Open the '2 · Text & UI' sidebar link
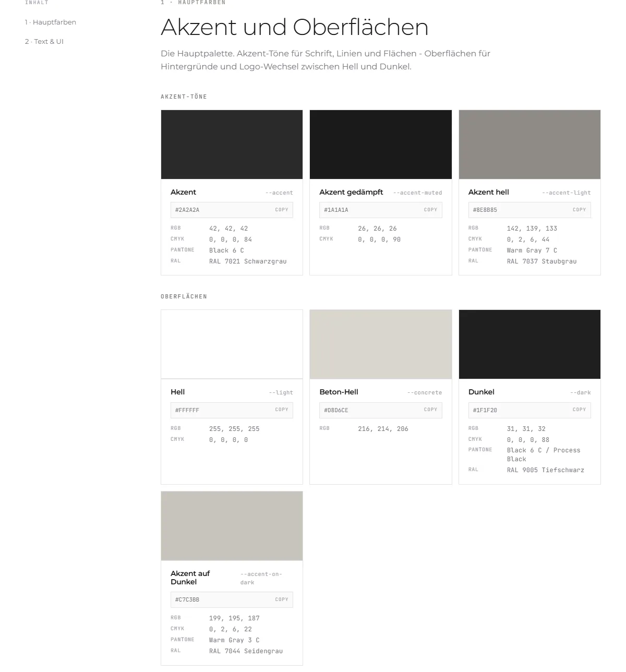 point(44,41)
